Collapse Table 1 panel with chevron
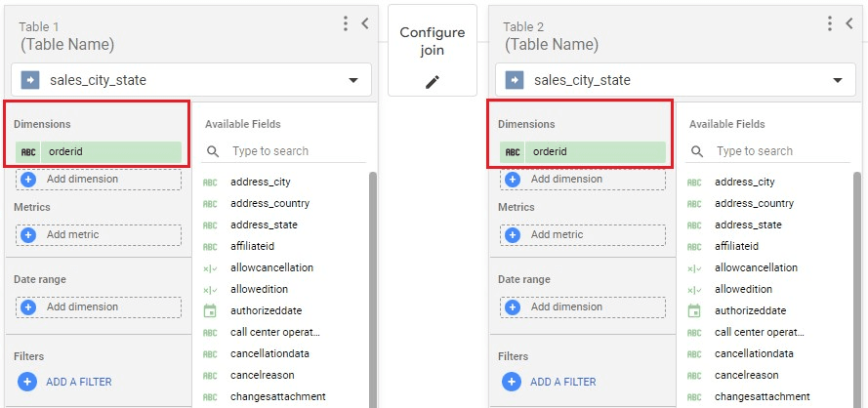 tap(365, 23)
